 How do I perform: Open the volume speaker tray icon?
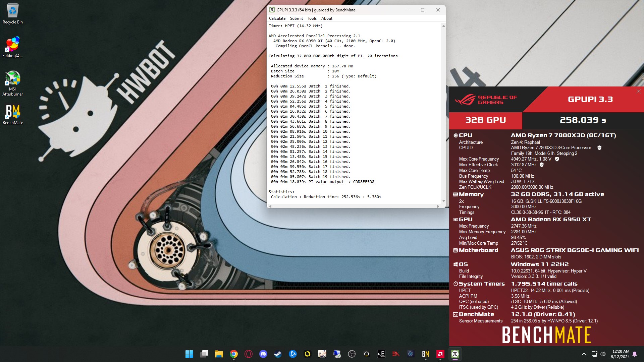(x=603, y=354)
